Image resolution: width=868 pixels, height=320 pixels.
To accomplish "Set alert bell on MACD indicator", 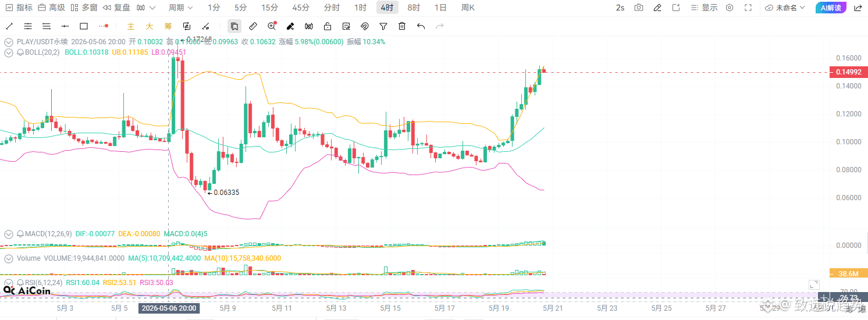I will pyautogui.click(x=20, y=234).
